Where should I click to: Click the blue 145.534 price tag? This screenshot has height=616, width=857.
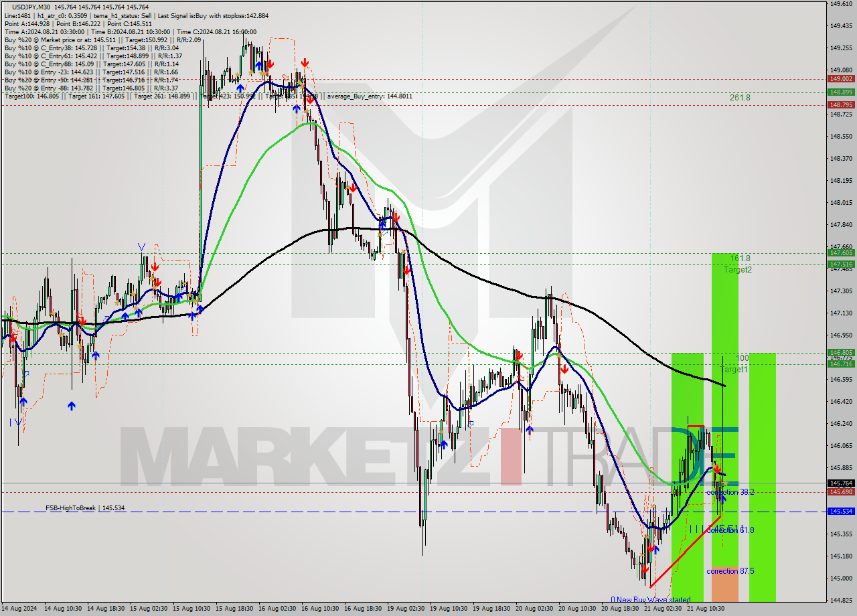coord(840,512)
